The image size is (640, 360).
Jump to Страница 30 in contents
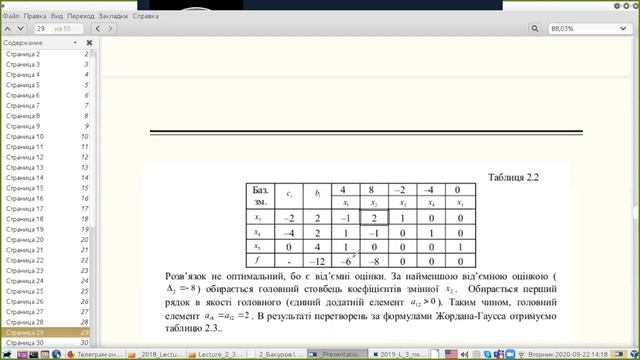tap(46, 343)
